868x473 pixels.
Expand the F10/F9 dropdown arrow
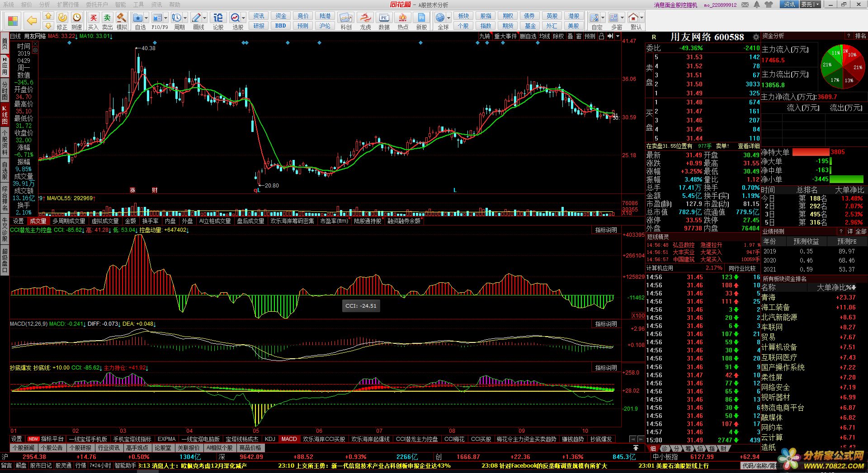pos(165,18)
